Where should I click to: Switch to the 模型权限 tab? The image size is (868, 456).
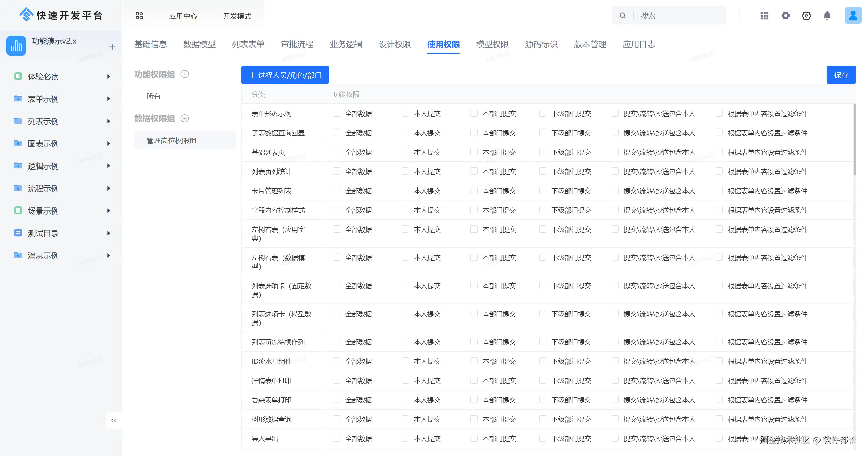[492, 44]
